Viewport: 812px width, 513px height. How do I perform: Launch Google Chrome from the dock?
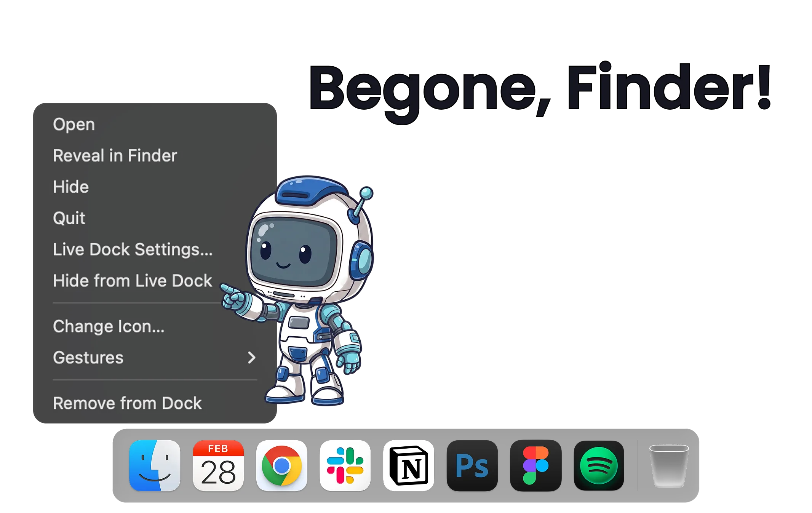click(281, 465)
